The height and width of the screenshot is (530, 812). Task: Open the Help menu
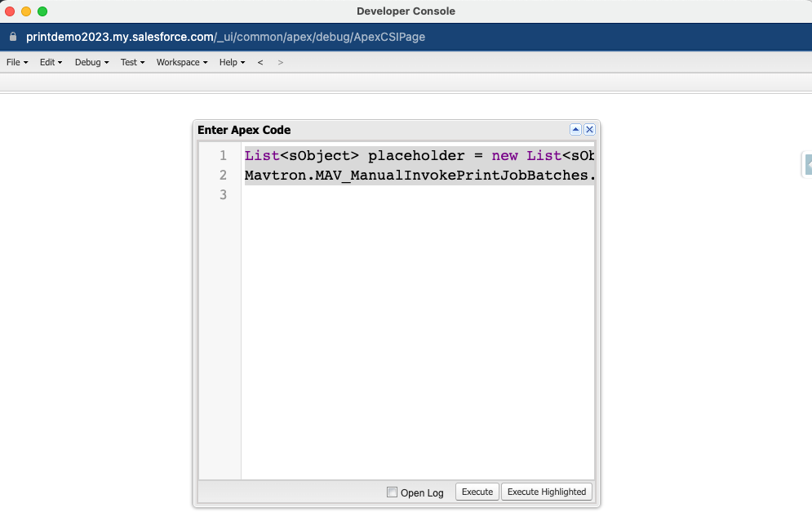[232, 62]
